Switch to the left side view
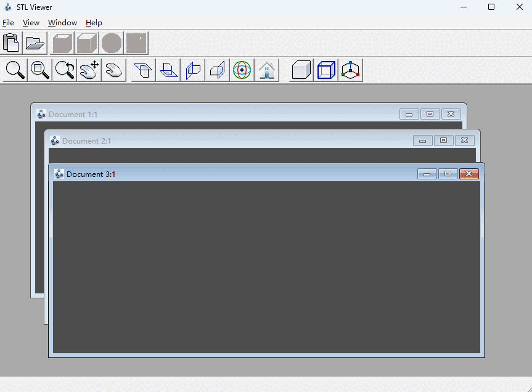The image size is (532, 392). (x=192, y=70)
